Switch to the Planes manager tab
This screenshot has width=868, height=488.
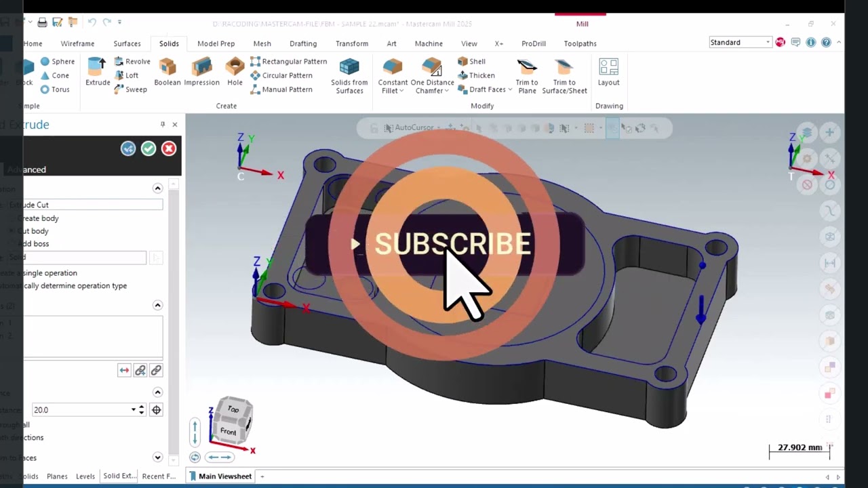(57, 476)
